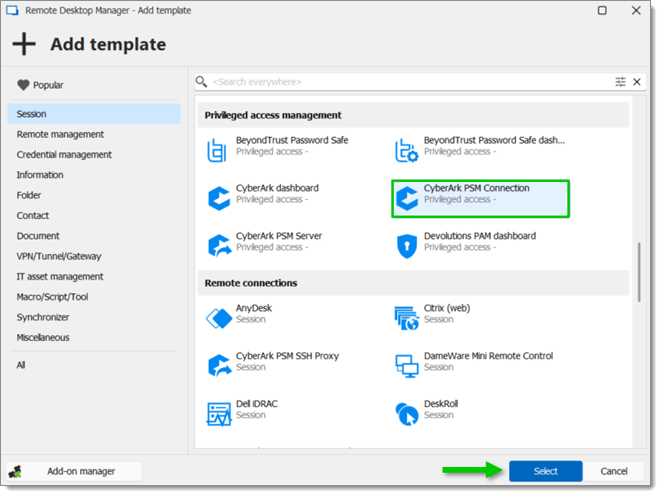661x496 pixels.
Task: Open the Miscellaneous category
Action: [x=94, y=338]
